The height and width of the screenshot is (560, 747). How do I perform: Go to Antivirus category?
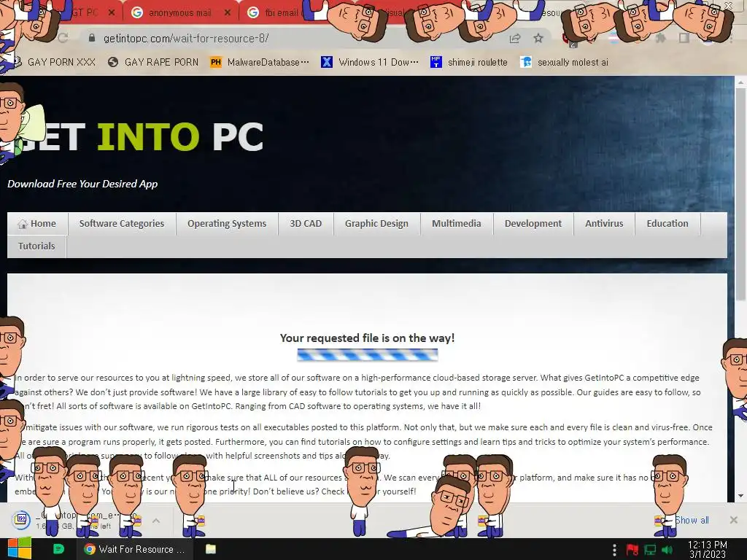pos(604,223)
